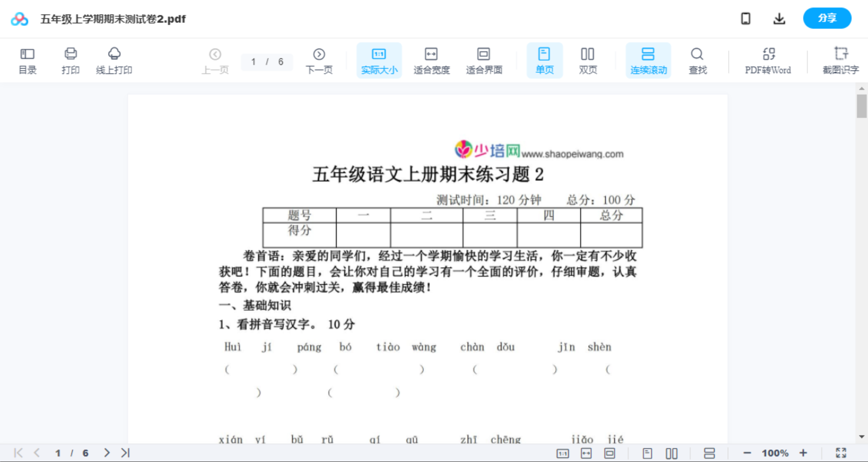The width and height of the screenshot is (868, 462).
Task: Click the 分享 share button
Action: (827, 18)
